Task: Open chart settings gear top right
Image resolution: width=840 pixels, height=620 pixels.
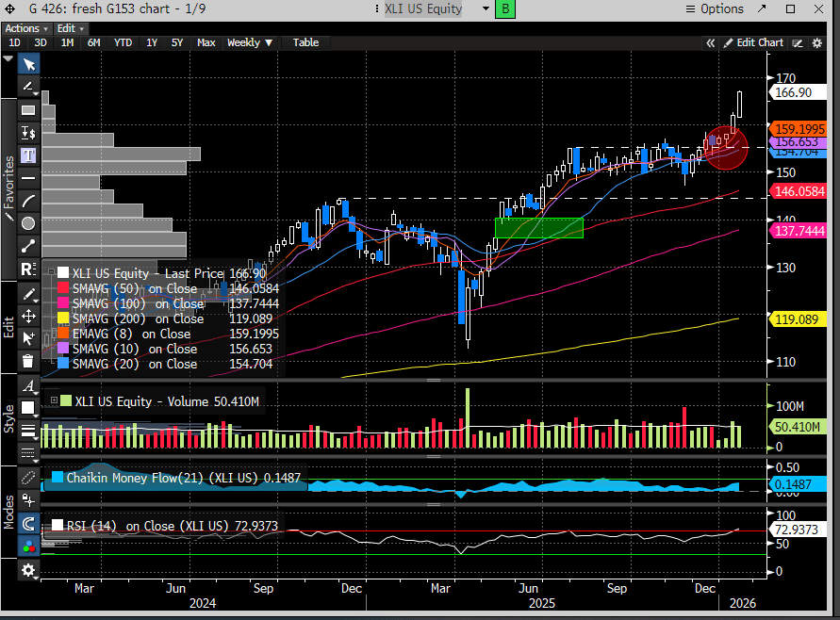Action: [x=817, y=43]
